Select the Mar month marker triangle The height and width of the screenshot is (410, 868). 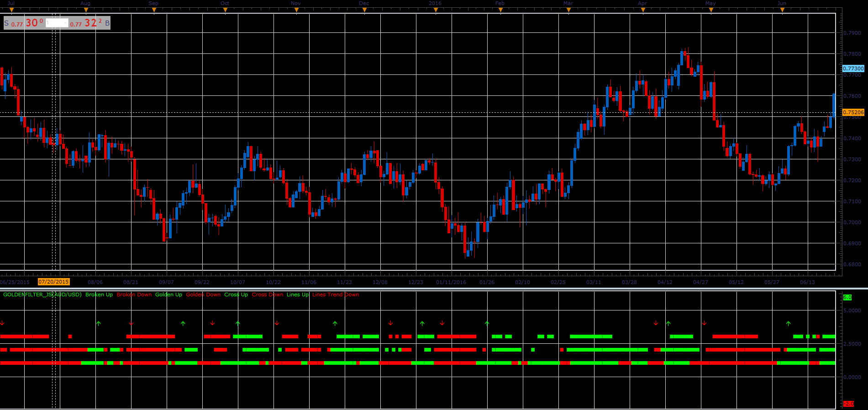pyautogui.click(x=568, y=10)
